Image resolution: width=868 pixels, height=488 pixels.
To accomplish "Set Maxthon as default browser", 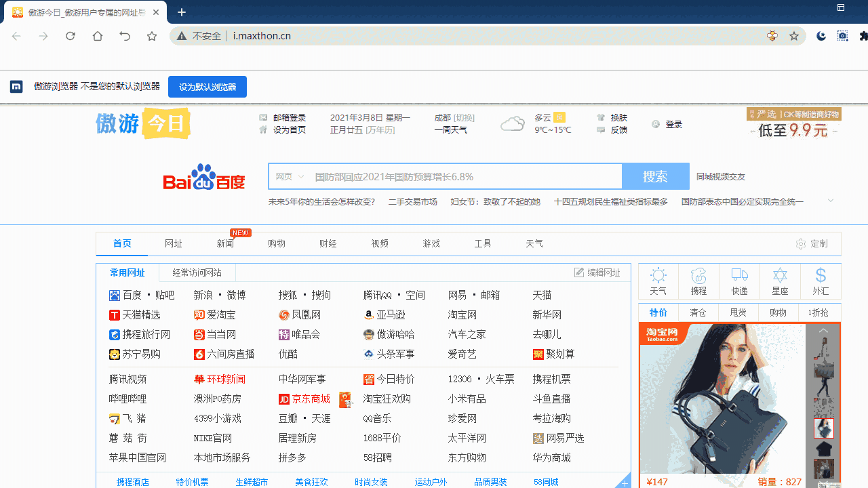I will pyautogui.click(x=207, y=87).
